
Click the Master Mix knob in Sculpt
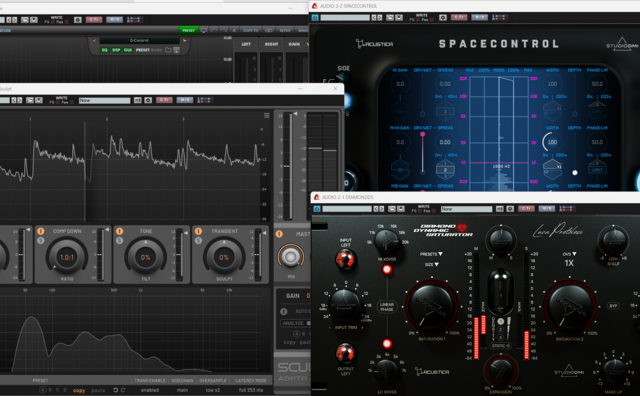(x=291, y=256)
